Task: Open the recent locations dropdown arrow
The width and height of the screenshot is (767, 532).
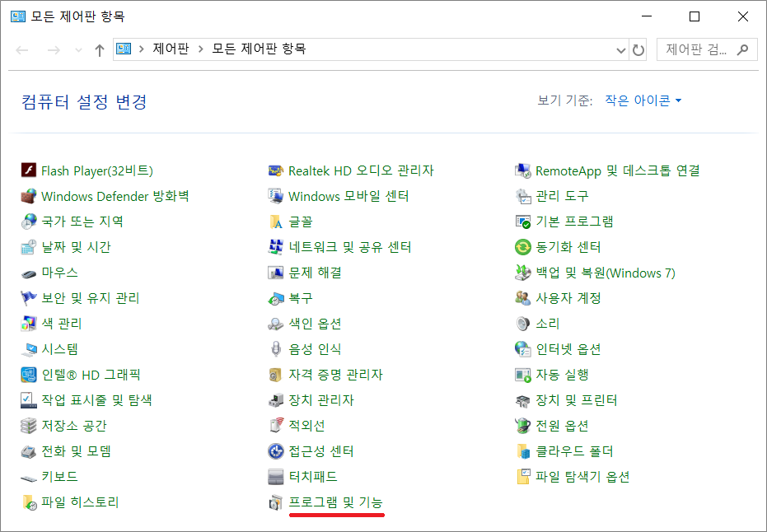Action: pyautogui.click(x=78, y=50)
